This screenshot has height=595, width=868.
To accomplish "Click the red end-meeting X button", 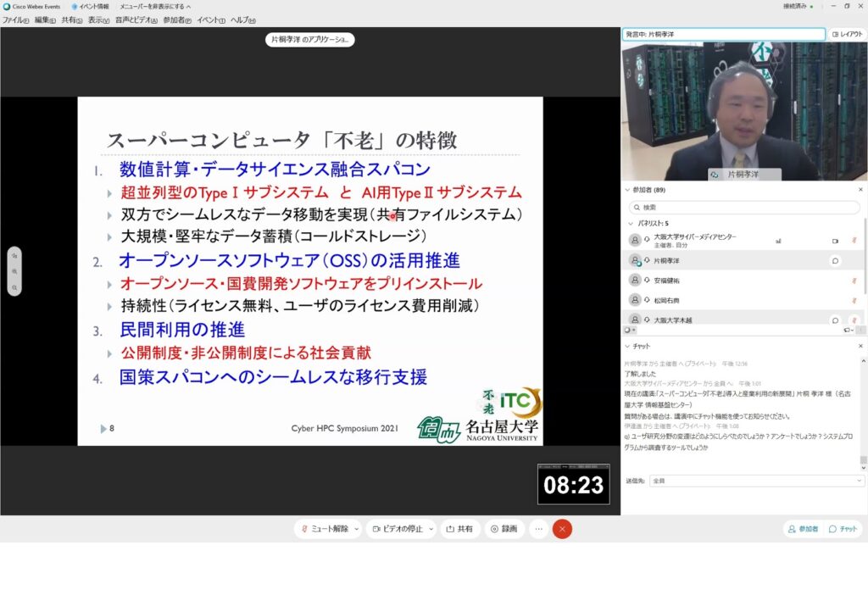I will 562,529.
